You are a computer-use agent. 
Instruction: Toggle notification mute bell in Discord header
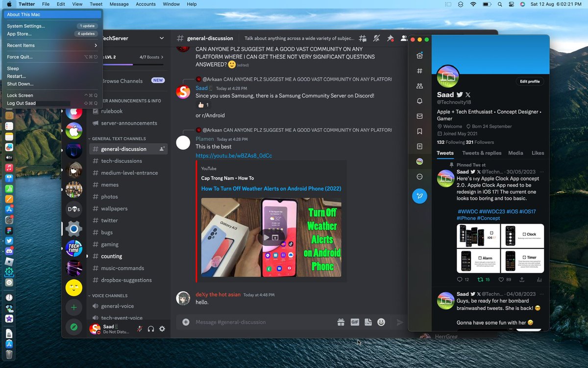point(376,38)
